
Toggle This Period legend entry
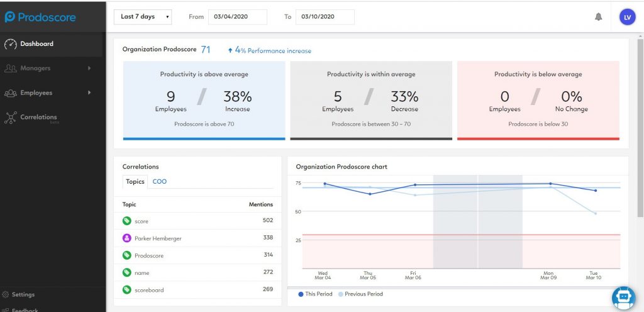click(x=316, y=294)
